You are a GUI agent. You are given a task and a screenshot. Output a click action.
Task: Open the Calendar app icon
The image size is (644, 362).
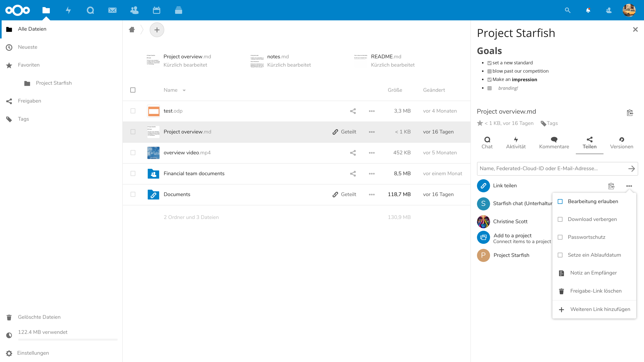(x=156, y=10)
